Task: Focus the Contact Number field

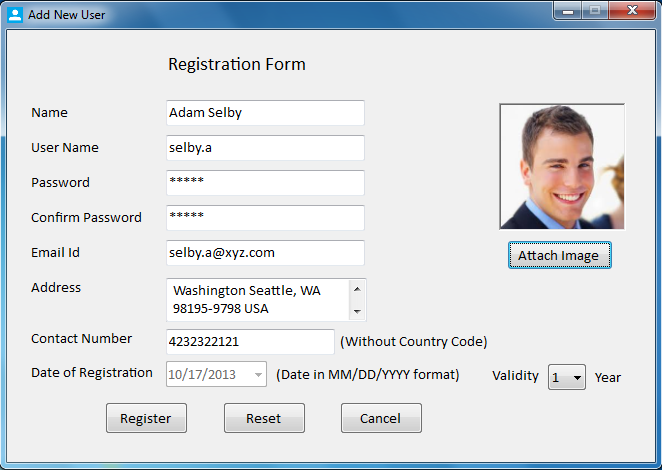Action: (250, 342)
